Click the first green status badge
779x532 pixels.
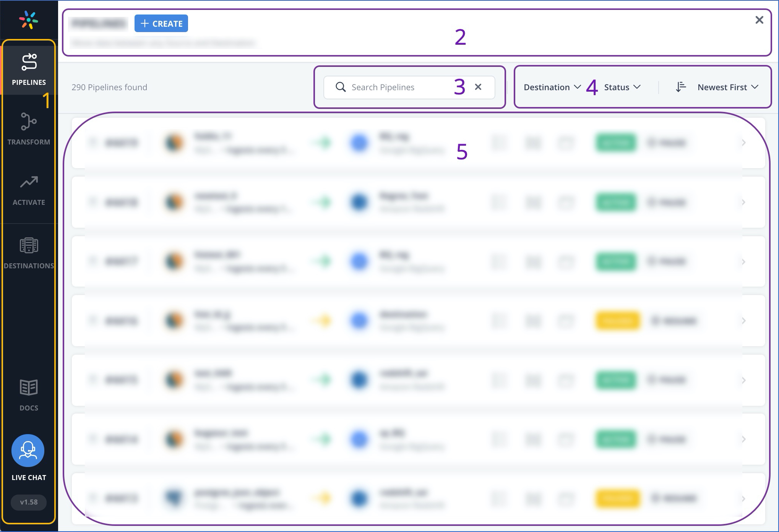coord(616,143)
